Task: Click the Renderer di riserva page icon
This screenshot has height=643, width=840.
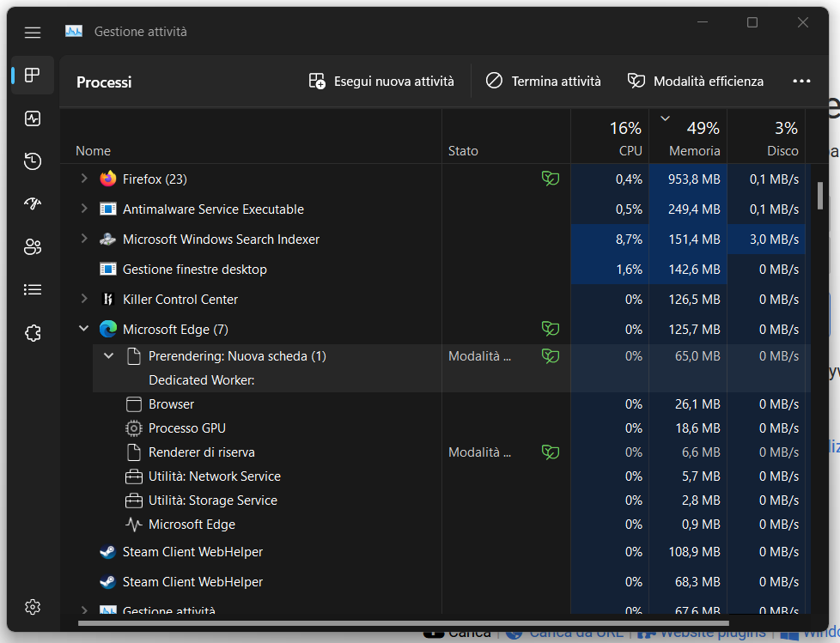Action: (133, 452)
